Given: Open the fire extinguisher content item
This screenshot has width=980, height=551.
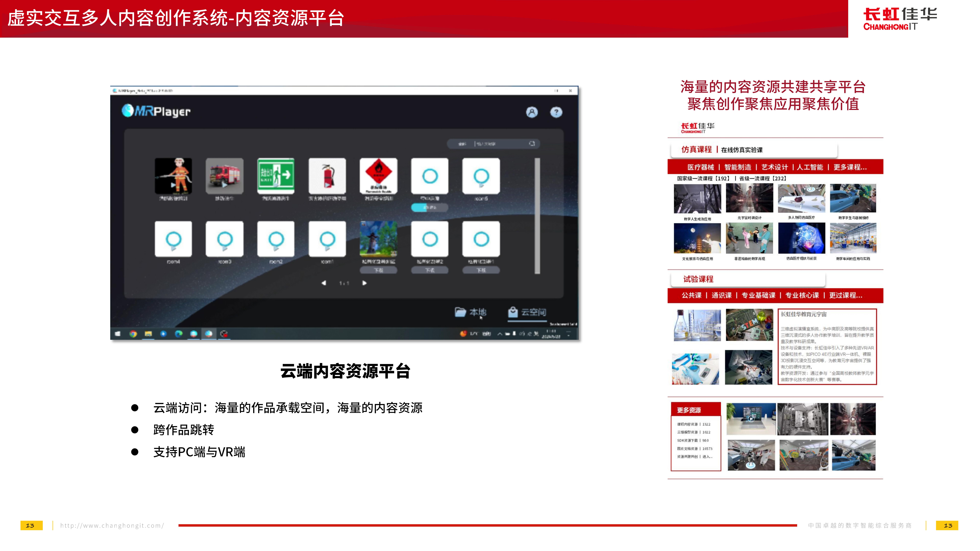Looking at the screenshot, I should [x=327, y=176].
